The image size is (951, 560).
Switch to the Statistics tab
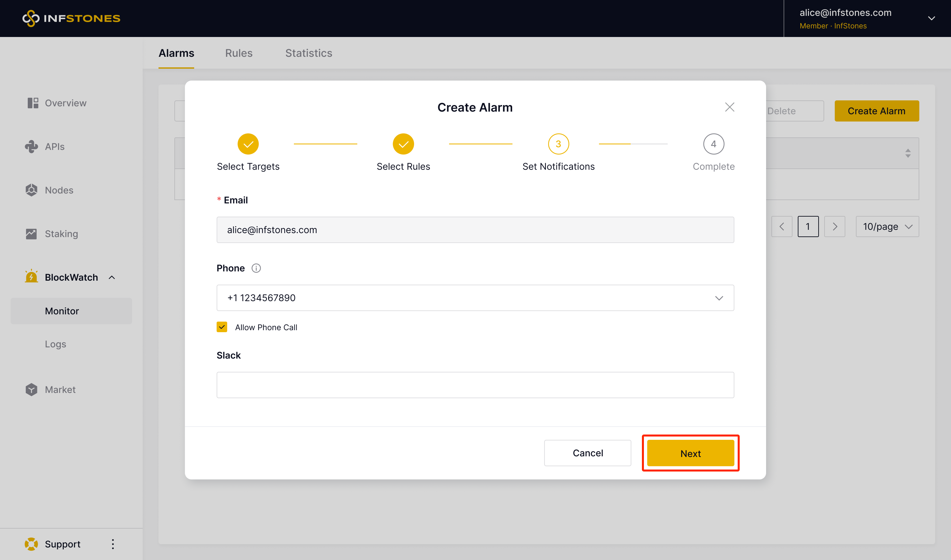coord(308,53)
